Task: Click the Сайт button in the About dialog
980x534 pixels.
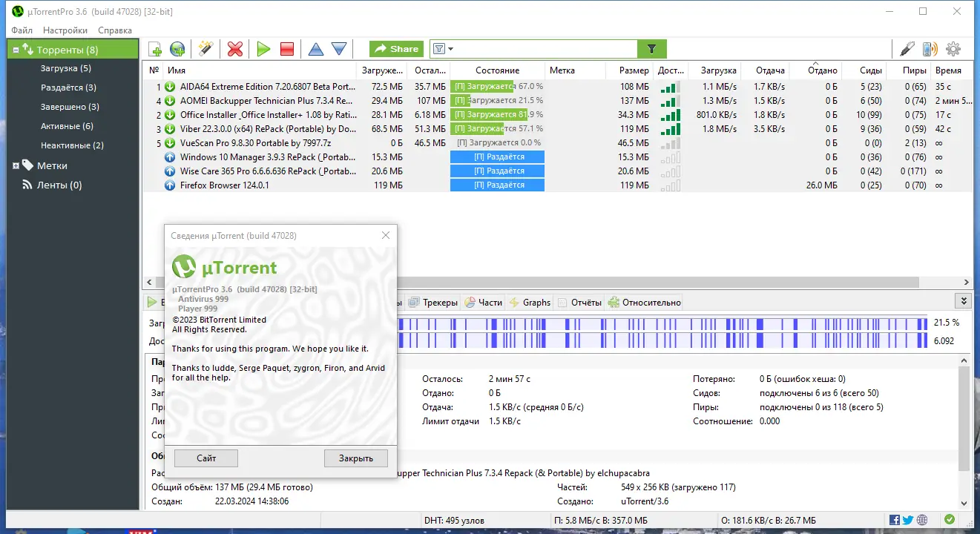Action: pyautogui.click(x=206, y=458)
